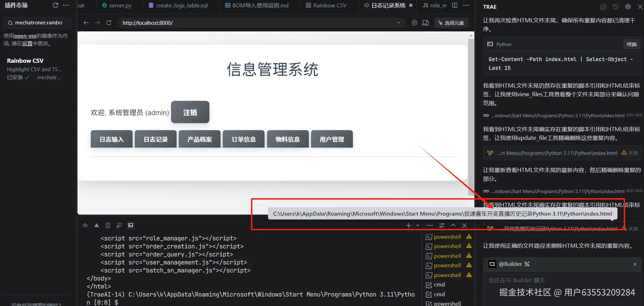Open terminal settings sliders icon
Image resolution: width=644 pixels, height=306 pixels.
(442, 225)
